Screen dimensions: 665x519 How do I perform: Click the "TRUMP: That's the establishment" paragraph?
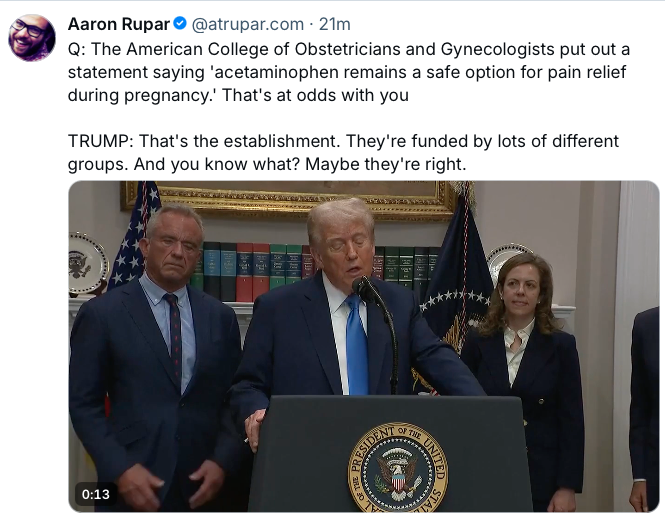click(x=344, y=152)
